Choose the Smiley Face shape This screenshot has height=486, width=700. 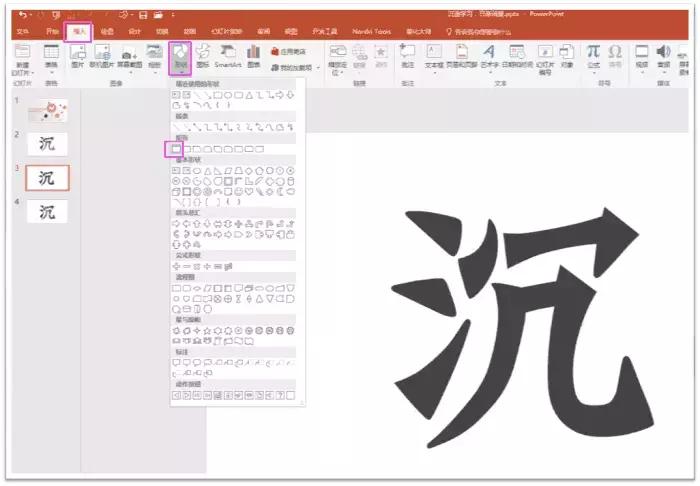click(239, 191)
